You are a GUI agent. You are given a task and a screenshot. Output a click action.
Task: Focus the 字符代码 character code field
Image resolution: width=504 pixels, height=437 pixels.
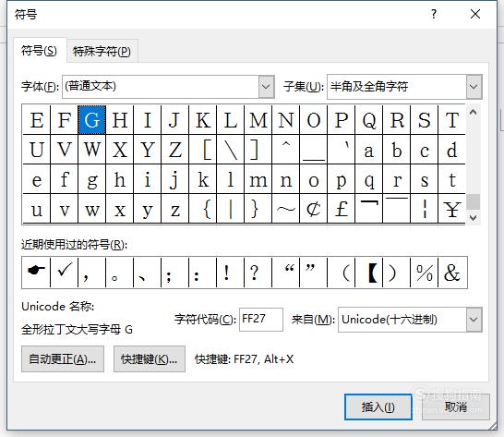pos(261,320)
